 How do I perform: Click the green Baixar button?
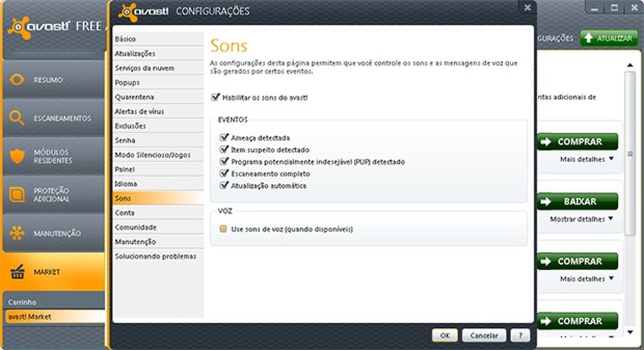click(578, 201)
